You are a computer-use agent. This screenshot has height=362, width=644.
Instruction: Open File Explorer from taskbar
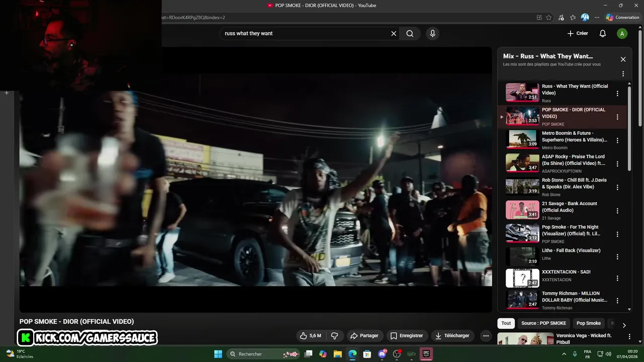pyautogui.click(x=338, y=354)
